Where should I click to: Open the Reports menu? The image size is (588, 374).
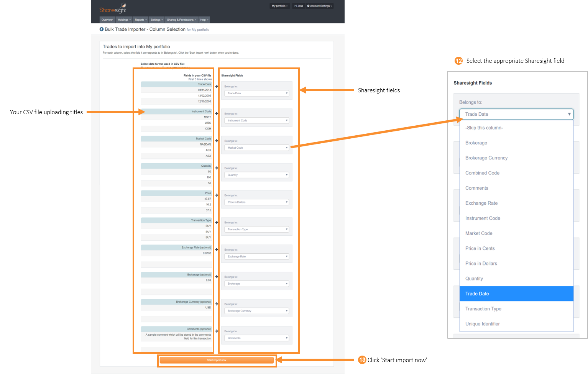[x=141, y=20]
